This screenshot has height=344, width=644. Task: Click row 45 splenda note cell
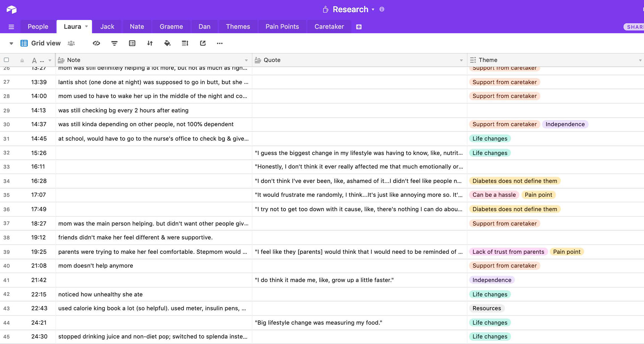click(x=154, y=337)
